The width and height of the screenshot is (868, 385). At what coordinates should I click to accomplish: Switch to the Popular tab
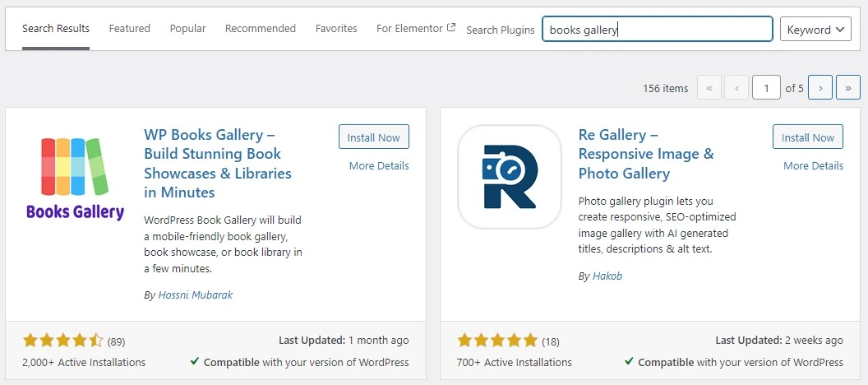point(187,28)
